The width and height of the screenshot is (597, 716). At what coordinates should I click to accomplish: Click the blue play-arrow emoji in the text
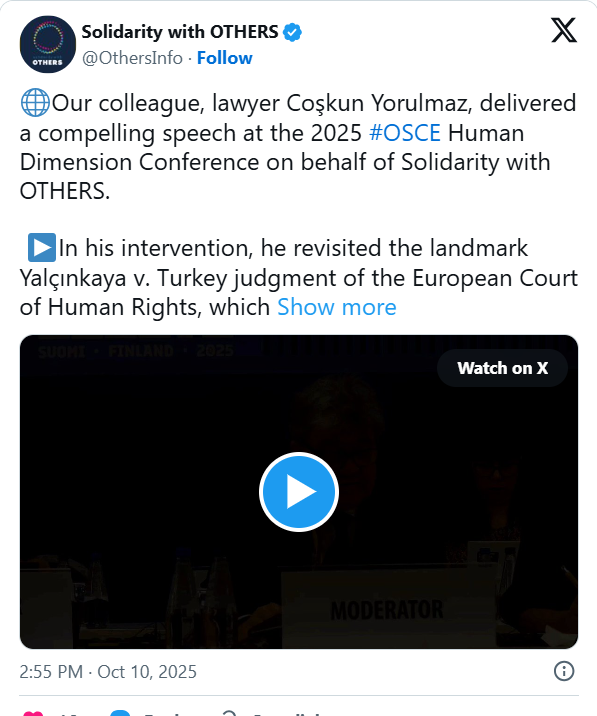42,247
